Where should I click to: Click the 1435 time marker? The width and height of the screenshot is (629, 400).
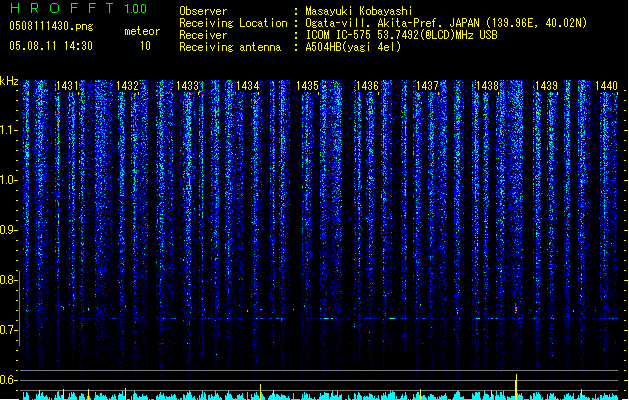[307, 86]
